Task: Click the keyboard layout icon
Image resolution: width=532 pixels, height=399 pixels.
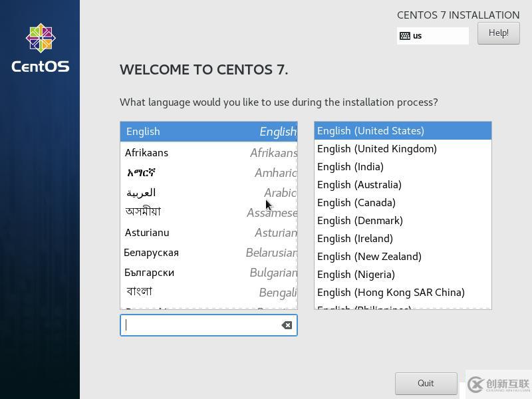Action: [405, 36]
